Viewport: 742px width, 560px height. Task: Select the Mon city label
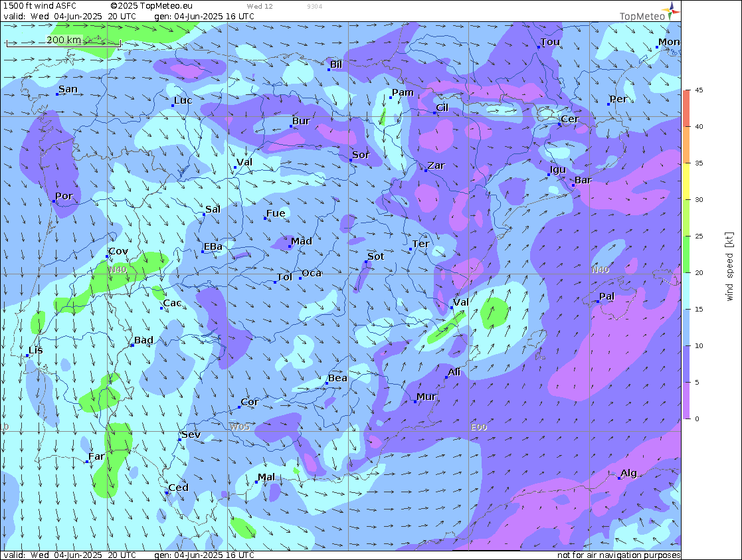coord(669,42)
